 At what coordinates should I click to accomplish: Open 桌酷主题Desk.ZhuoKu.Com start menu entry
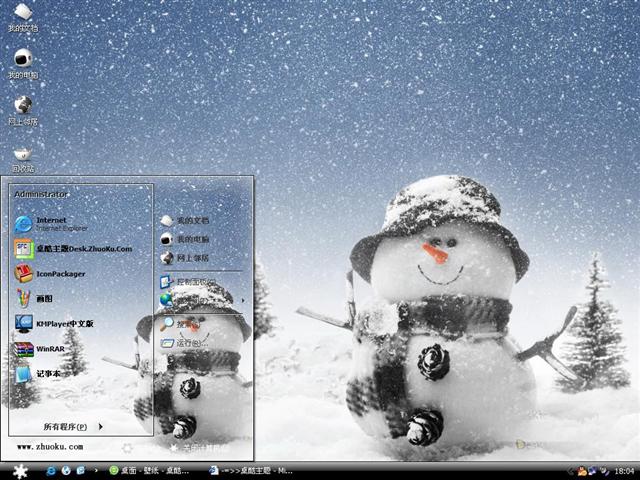coord(73,249)
